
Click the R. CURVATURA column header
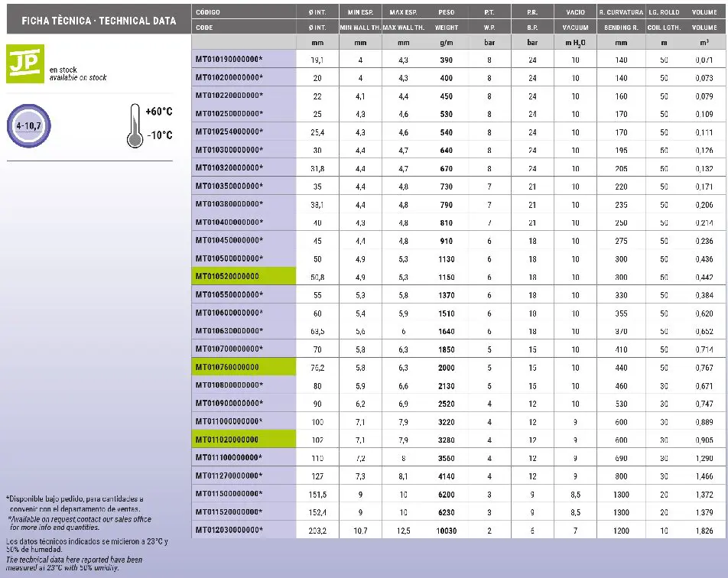click(x=620, y=12)
